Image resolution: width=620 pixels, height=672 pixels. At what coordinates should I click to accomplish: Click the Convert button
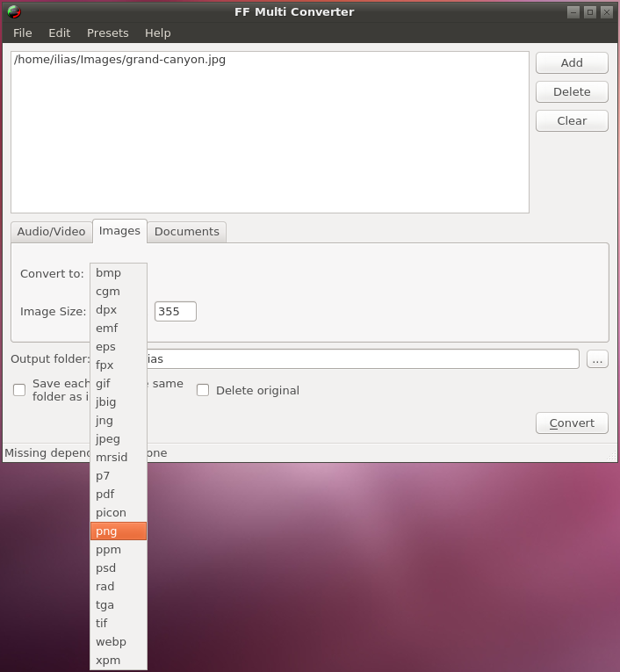572,423
